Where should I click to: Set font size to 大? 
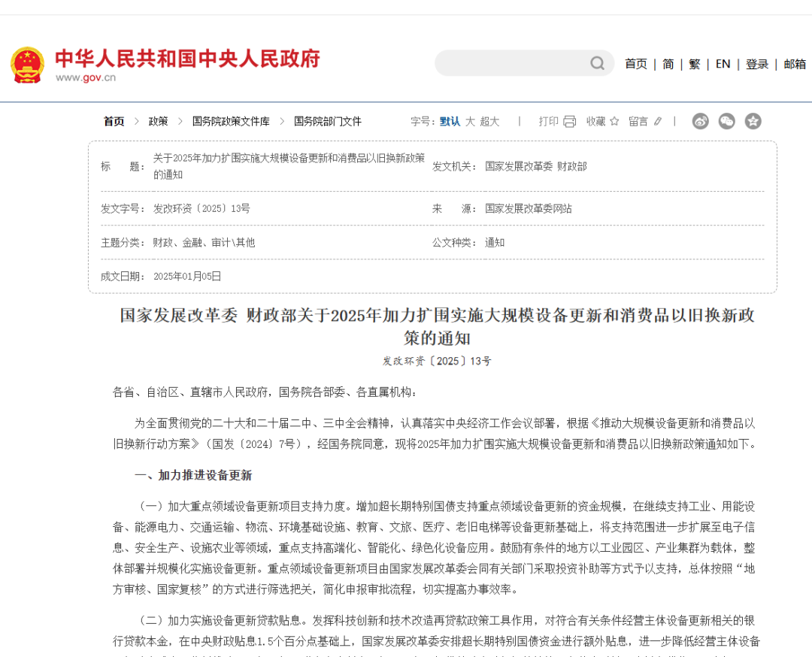point(470,121)
